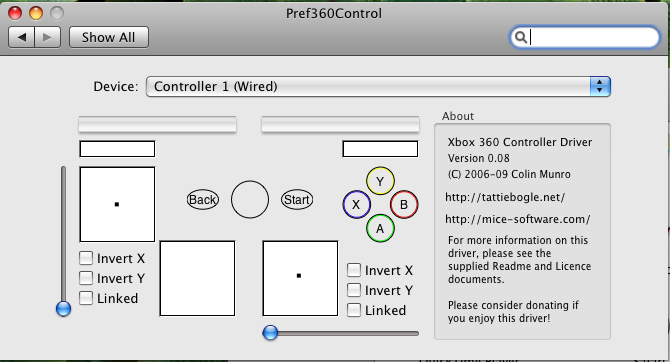The width and height of the screenshot is (670, 362).
Task: Click the left analog stick position box
Action: coord(117,204)
